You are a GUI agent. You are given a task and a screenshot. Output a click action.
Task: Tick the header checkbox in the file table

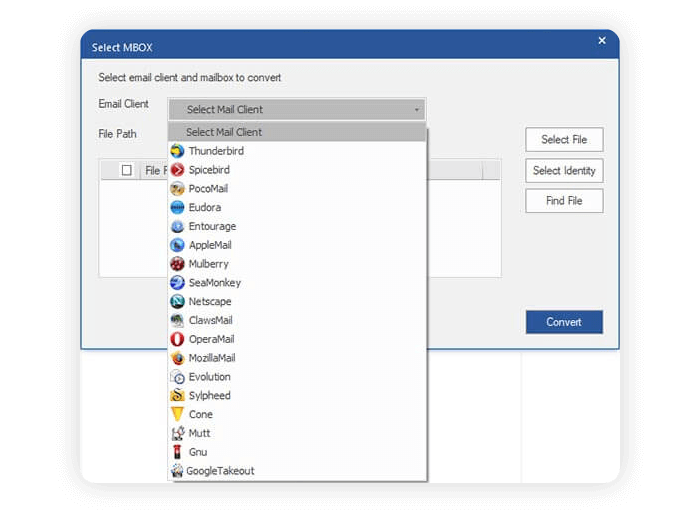[127, 170]
